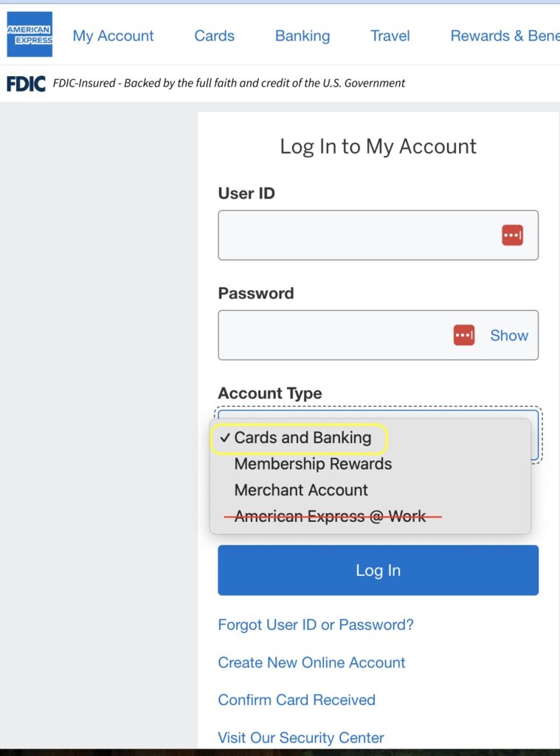Click password manager icon in User ID field
The width and height of the screenshot is (560, 756).
coord(512,236)
